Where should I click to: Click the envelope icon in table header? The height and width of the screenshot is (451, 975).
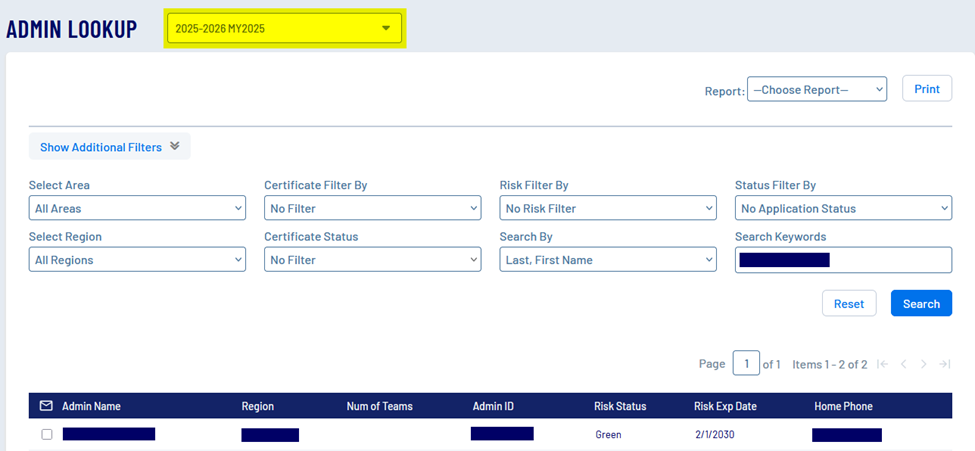point(46,406)
